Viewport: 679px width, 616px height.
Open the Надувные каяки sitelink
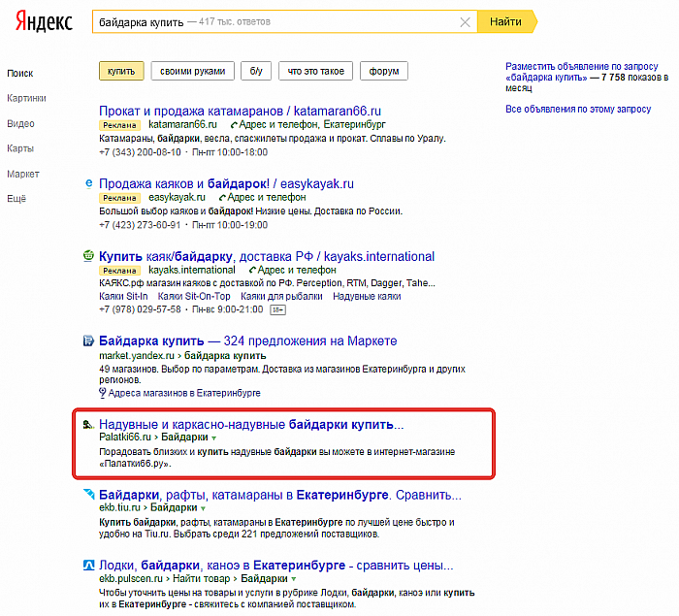(x=367, y=296)
